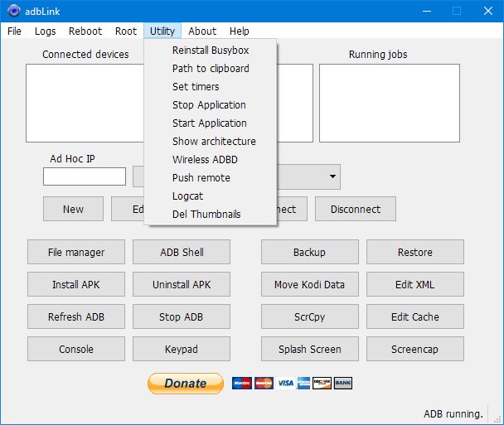Screen dimensions: 504x425
Task: Select Path to clipboard menu entry
Action: pyautogui.click(x=211, y=69)
